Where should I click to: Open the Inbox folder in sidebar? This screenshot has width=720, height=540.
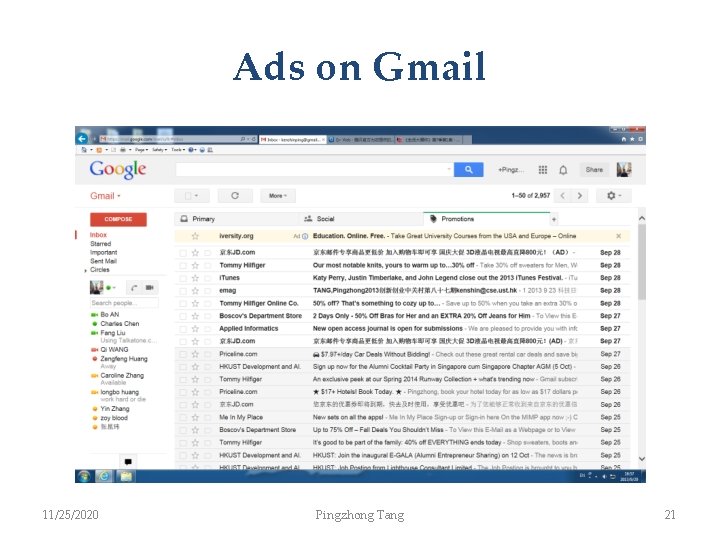(98, 235)
